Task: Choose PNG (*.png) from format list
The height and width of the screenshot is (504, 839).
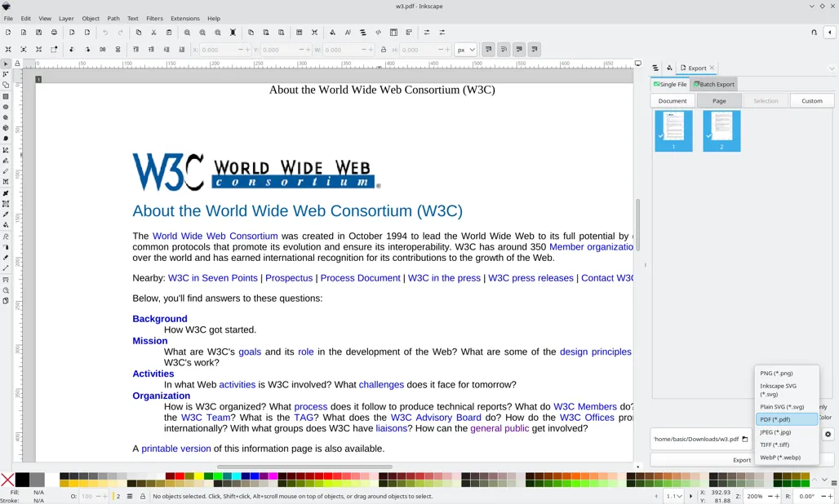Action: tap(776, 373)
